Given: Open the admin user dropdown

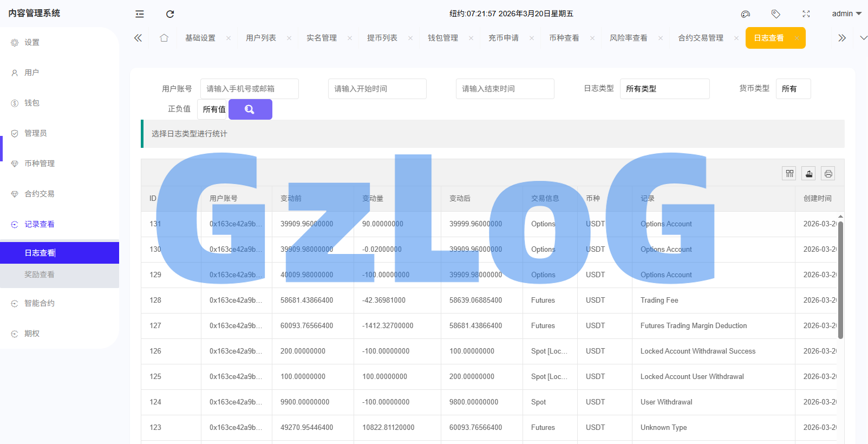Looking at the screenshot, I should 846,14.
